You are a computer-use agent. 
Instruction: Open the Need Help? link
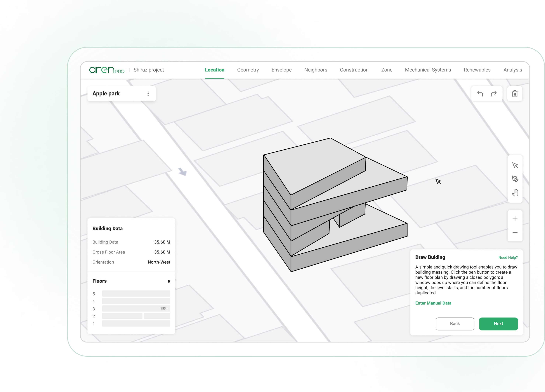[508, 258]
